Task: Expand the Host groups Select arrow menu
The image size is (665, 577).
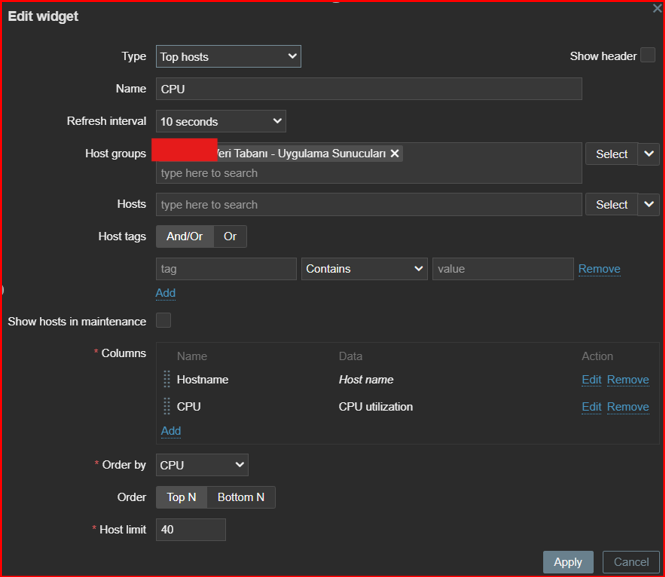Action: [x=648, y=154]
